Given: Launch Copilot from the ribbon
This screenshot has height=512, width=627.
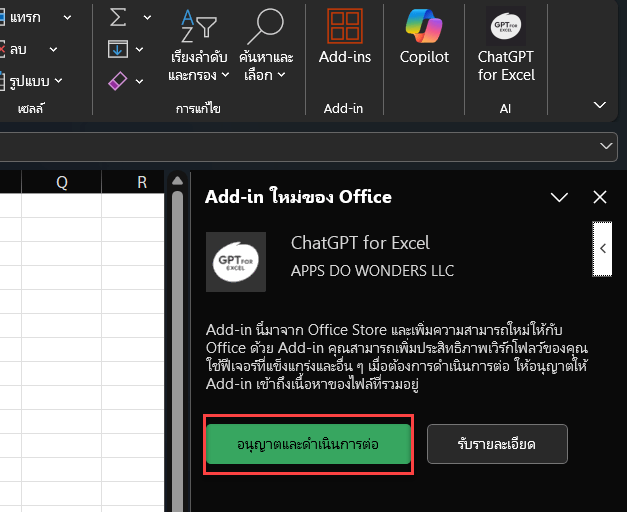Looking at the screenshot, I should (x=424, y=36).
